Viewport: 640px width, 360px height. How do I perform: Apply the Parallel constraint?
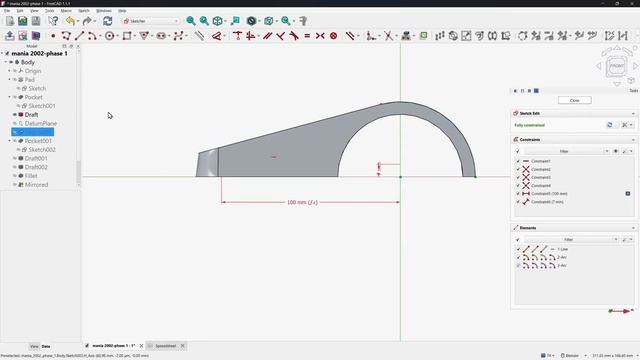pyautogui.click(x=267, y=36)
